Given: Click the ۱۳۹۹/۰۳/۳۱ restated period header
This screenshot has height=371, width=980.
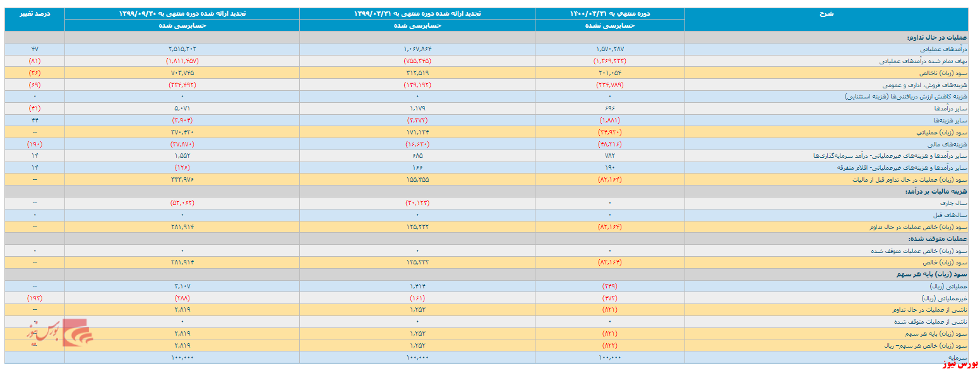Looking at the screenshot, I should [x=417, y=13].
